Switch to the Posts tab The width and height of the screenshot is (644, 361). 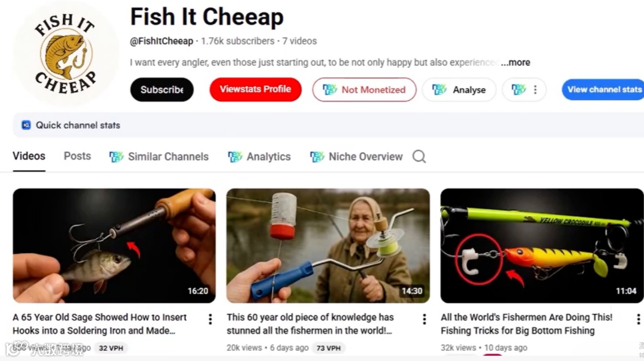pos(77,156)
